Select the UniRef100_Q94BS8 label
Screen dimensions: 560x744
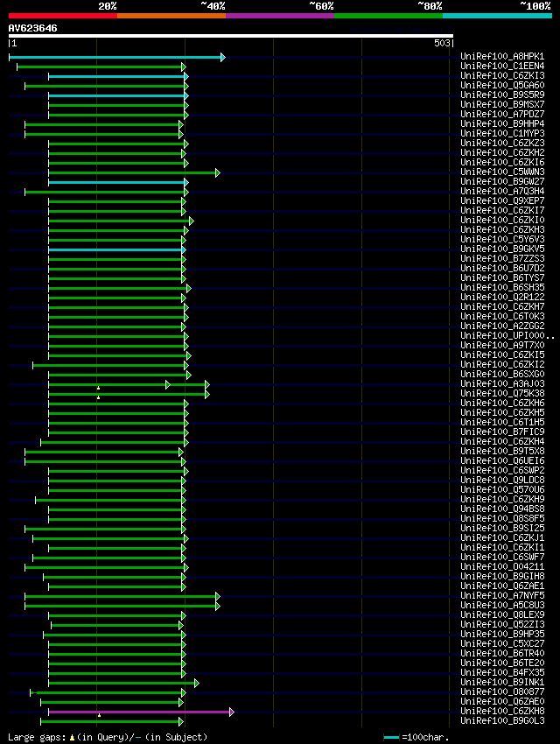point(502,509)
